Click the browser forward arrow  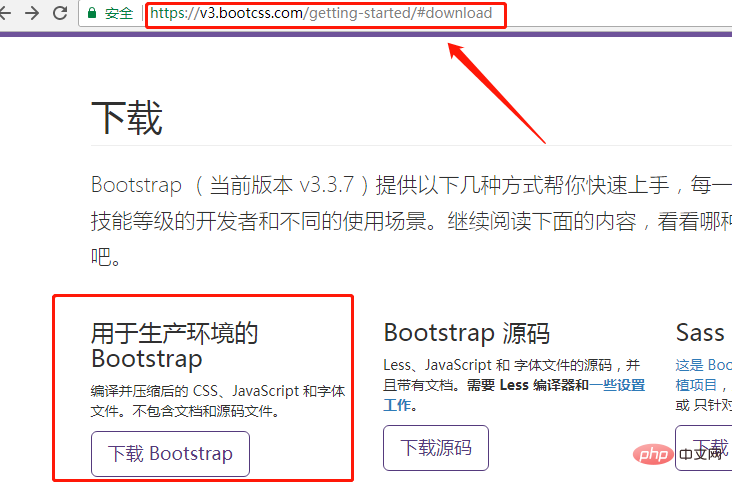(x=34, y=14)
